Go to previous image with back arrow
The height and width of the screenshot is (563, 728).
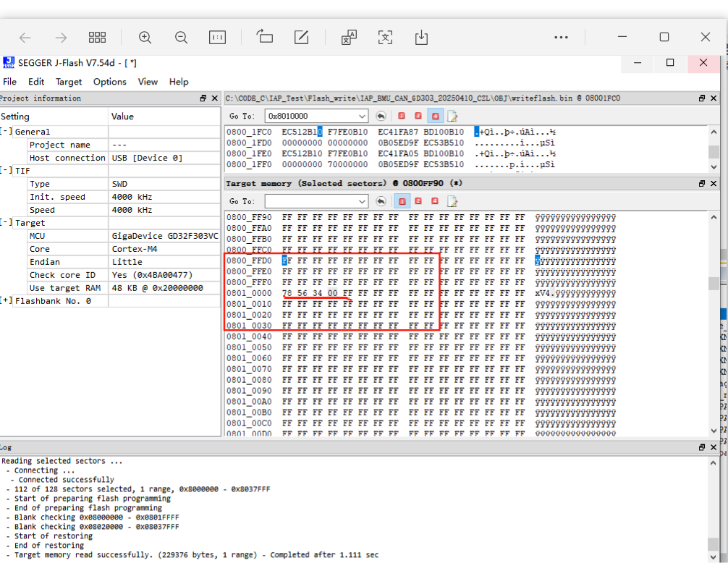pos(25,37)
